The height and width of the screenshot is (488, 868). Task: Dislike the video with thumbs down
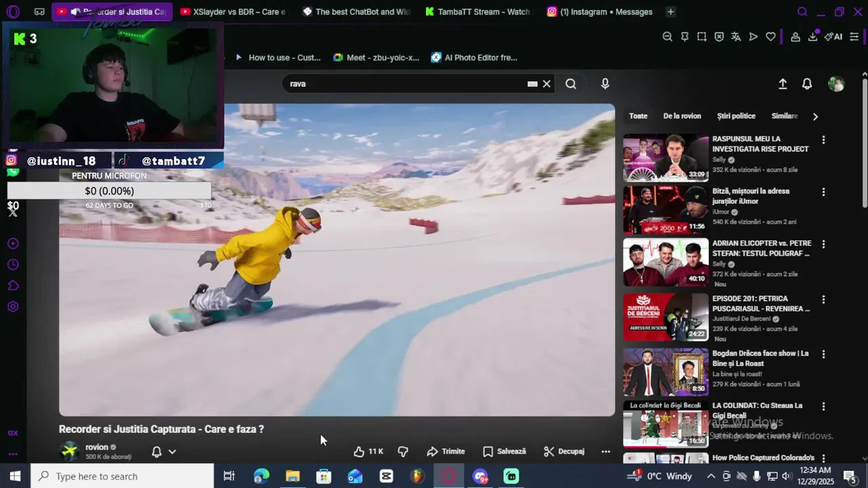click(403, 451)
